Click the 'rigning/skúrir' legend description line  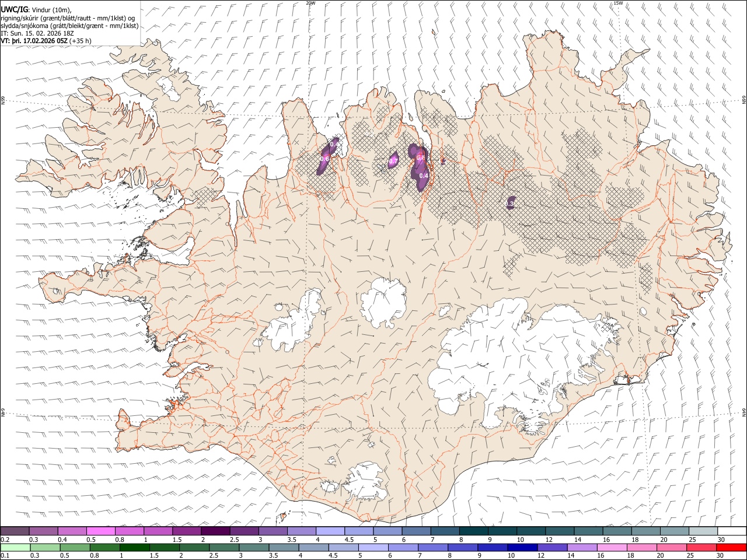(68, 17)
